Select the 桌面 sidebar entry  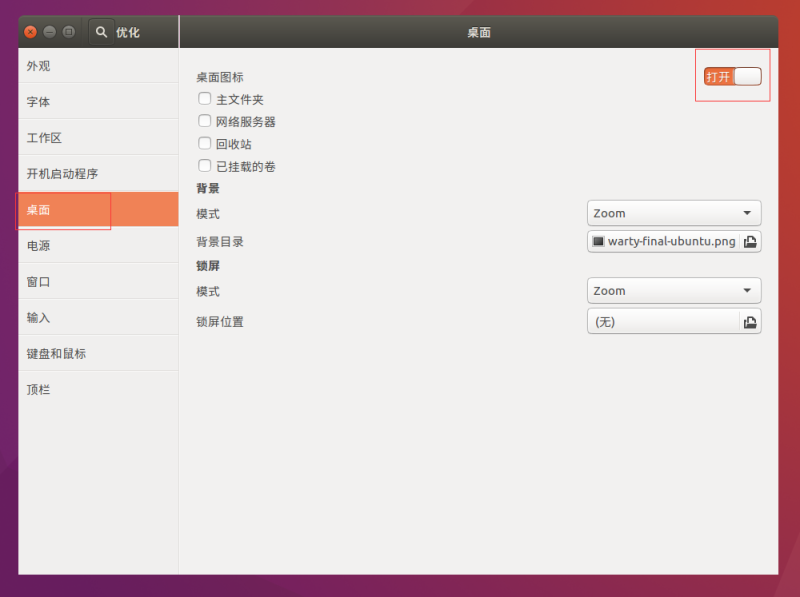[x=98, y=210]
